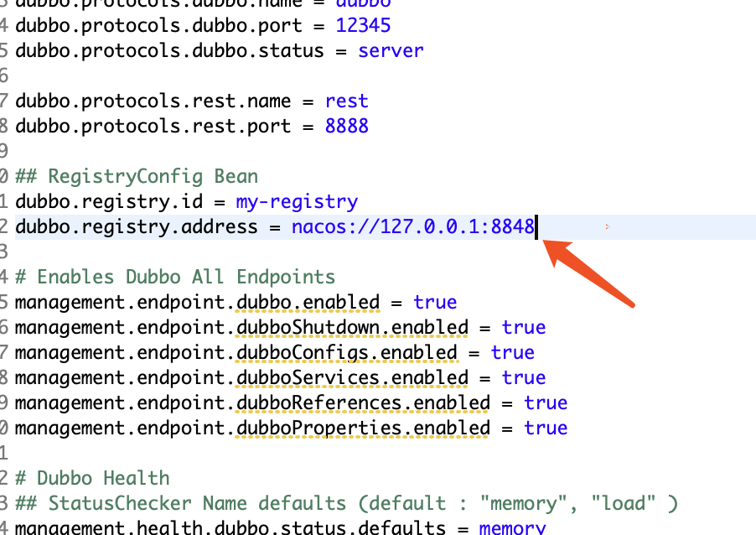
Task: Click the Dubbo Health comment line
Action: (92, 479)
